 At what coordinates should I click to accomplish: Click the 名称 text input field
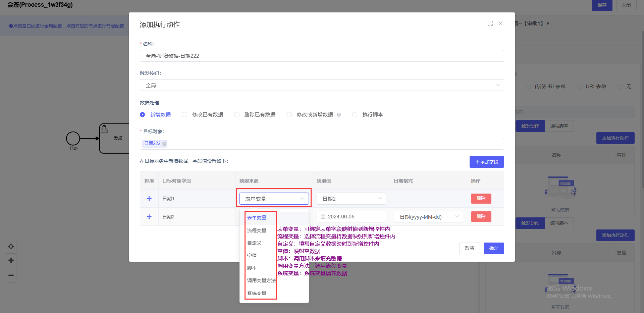tap(321, 56)
